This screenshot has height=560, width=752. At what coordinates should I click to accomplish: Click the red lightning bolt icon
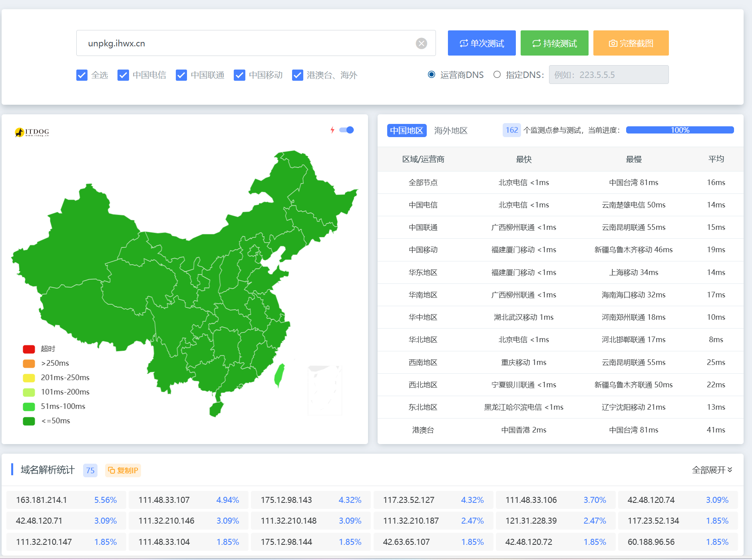click(332, 130)
